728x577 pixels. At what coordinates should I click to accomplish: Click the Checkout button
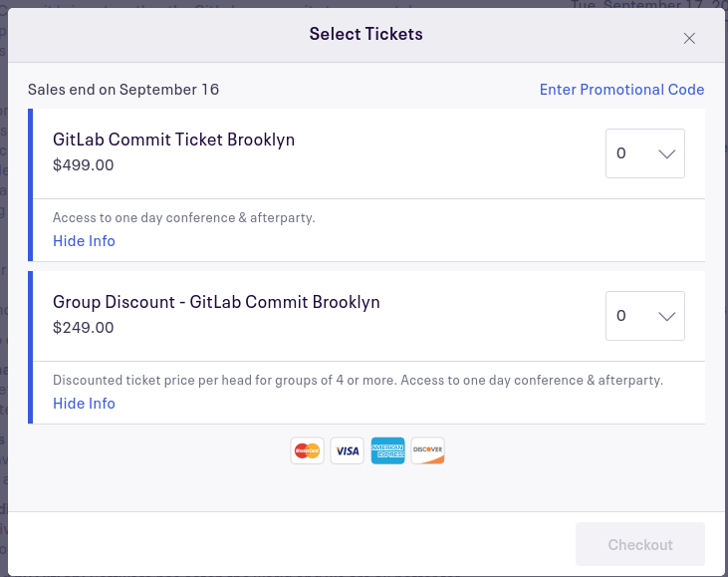(640, 544)
